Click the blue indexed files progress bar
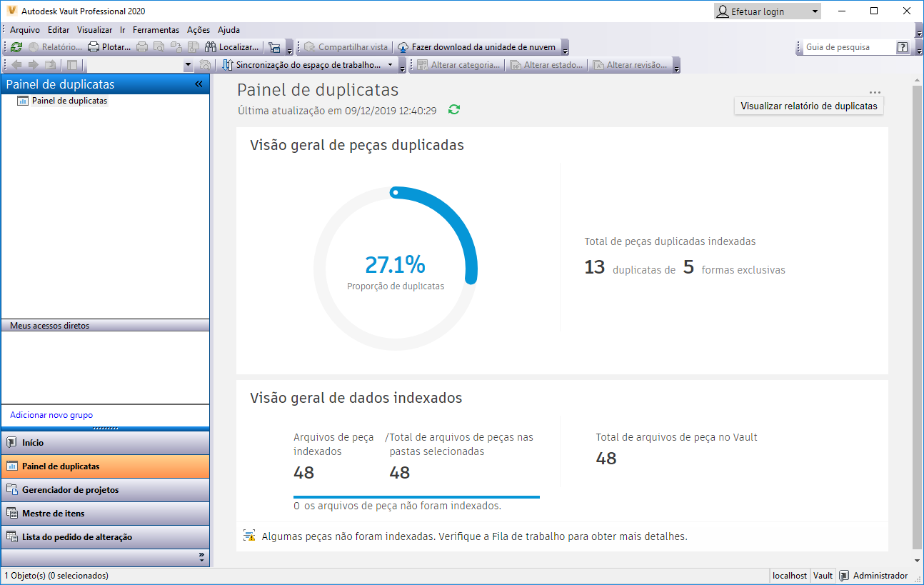Viewport: 924px width, 585px height. (416, 496)
